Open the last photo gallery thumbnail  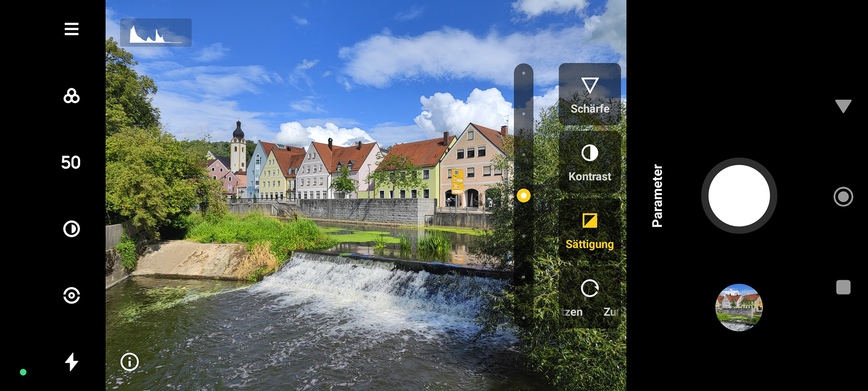pyautogui.click(x=739, y=307)
